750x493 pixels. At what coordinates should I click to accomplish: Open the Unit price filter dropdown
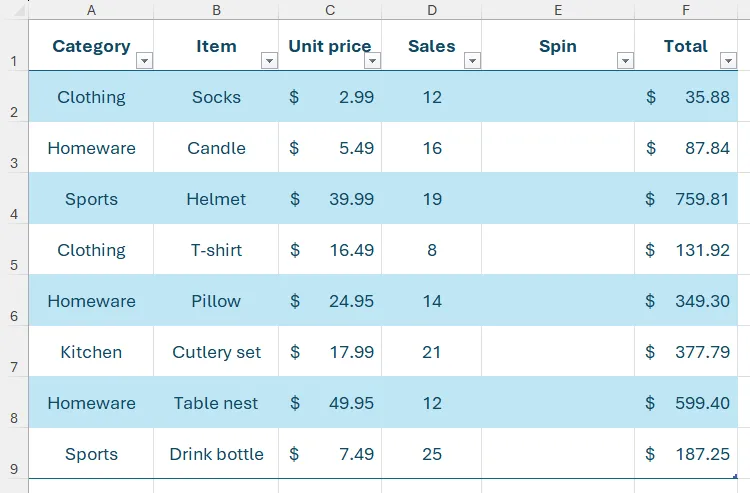tap(372, 61)
